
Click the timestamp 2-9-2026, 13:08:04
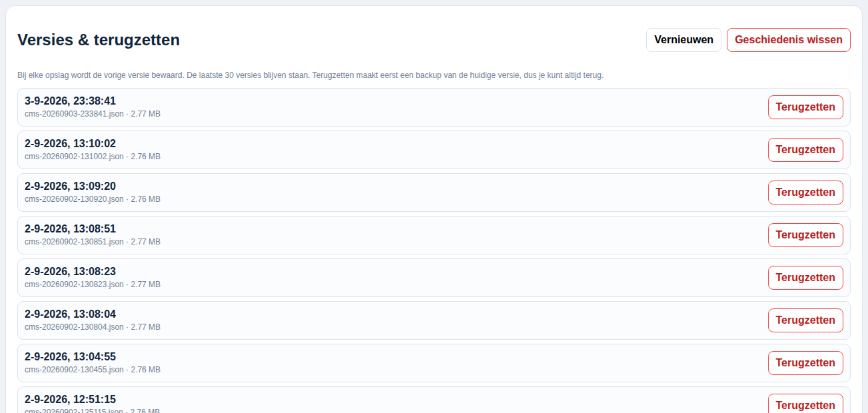(70, 314)
